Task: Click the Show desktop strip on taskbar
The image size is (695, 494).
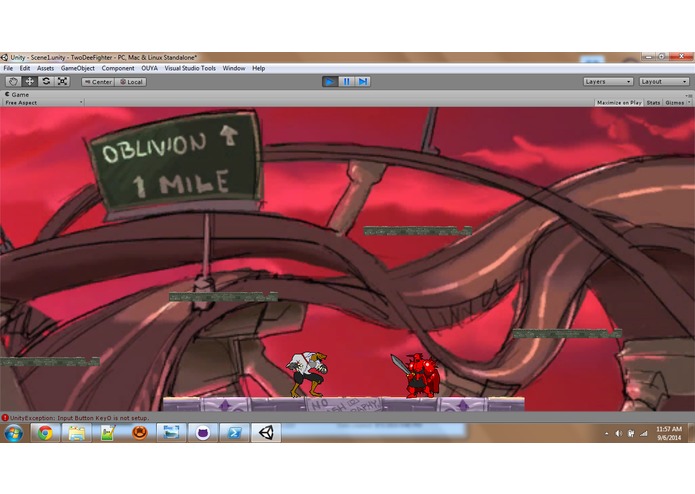Action: [x=691, y=433]
